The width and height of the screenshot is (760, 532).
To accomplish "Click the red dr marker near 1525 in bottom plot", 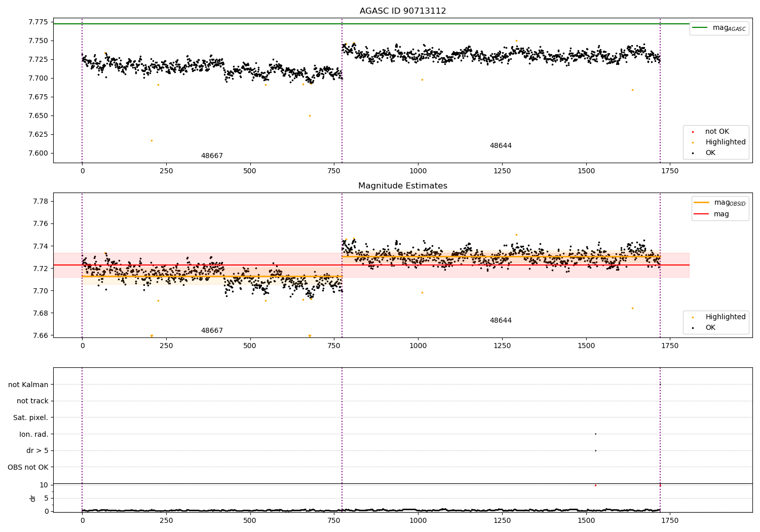I will tap(595, 485).
